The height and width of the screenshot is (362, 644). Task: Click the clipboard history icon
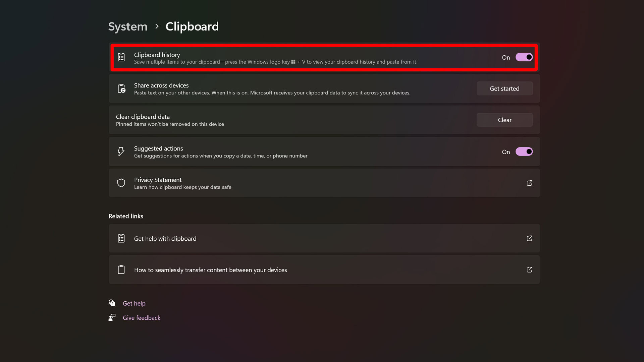click(121, 57)
